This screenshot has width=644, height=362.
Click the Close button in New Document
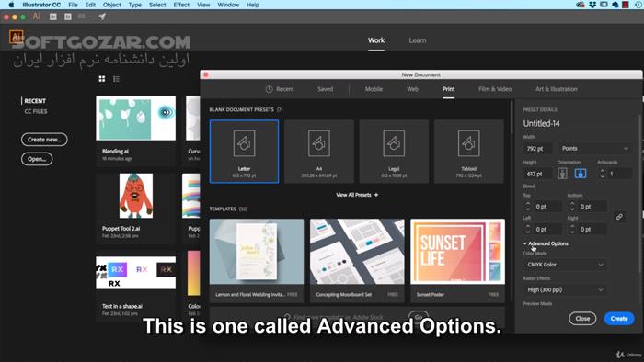tap(582, 319)
